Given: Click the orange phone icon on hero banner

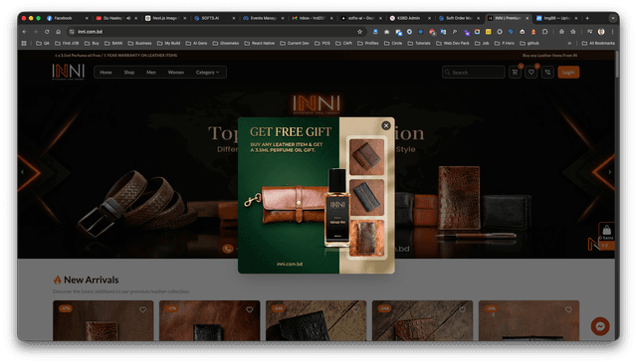Looking at the screenshot, I should [228, 249].
